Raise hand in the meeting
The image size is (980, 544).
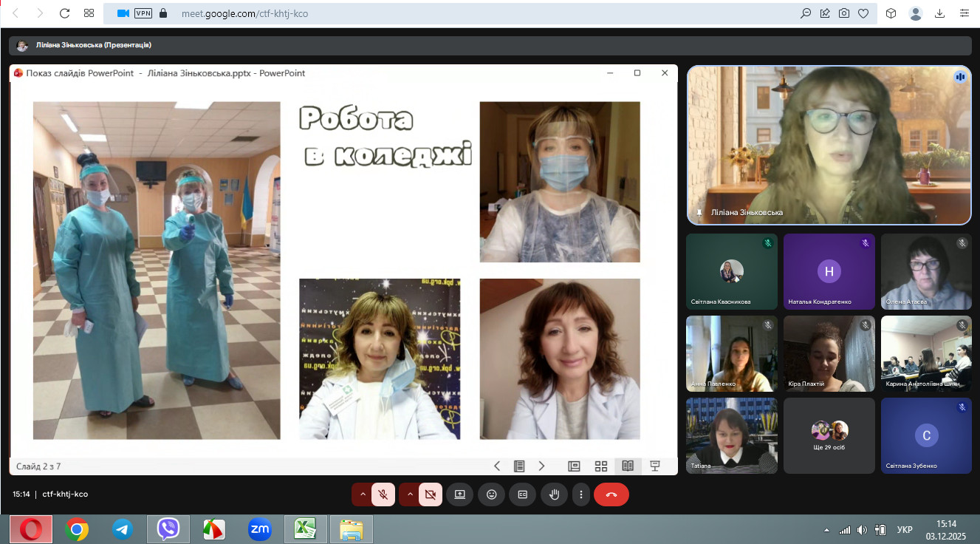point(554,494)
